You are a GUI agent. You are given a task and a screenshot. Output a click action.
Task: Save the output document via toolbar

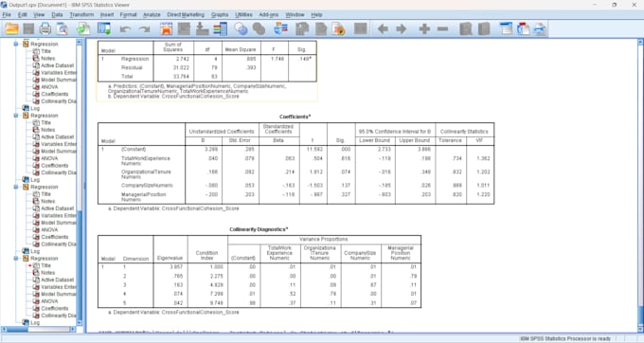pos(28,28)
